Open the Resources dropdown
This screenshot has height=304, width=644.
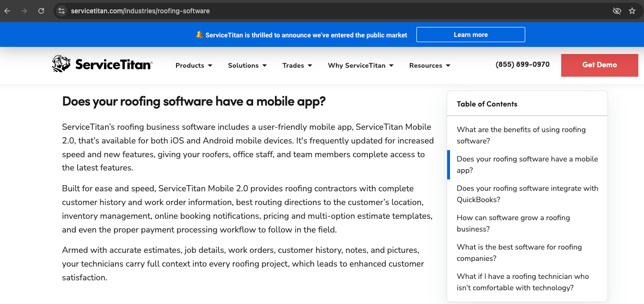(x=430, y=65)
